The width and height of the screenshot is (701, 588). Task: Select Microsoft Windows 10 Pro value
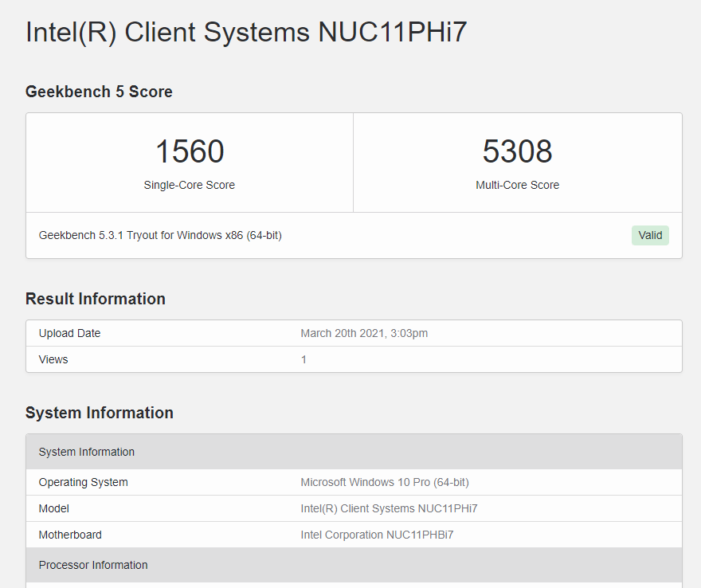coord(385,482)
